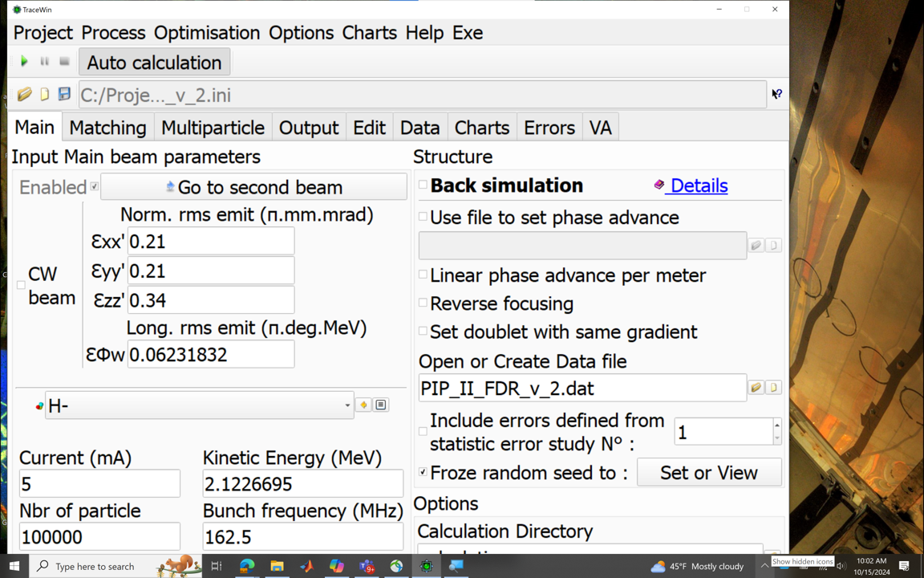Enable Linear phase advance per meter
This screenshot has width=924, height=578.
coord(423,275)
